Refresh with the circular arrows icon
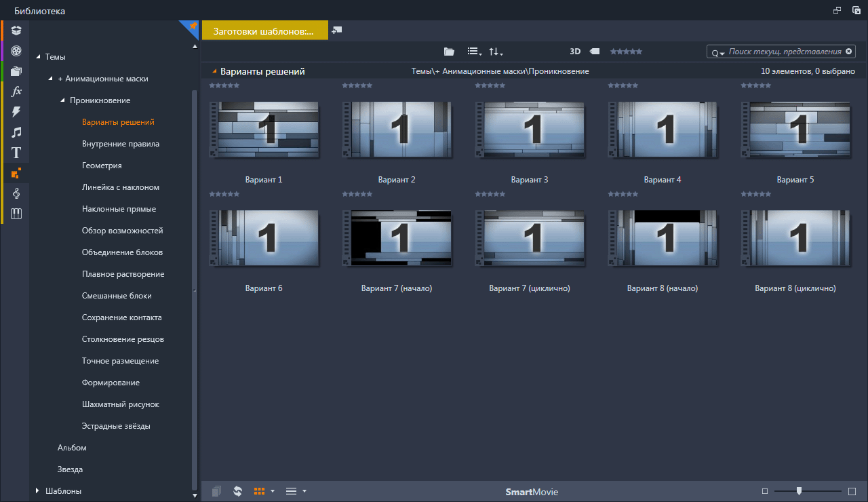 (237, 491)
